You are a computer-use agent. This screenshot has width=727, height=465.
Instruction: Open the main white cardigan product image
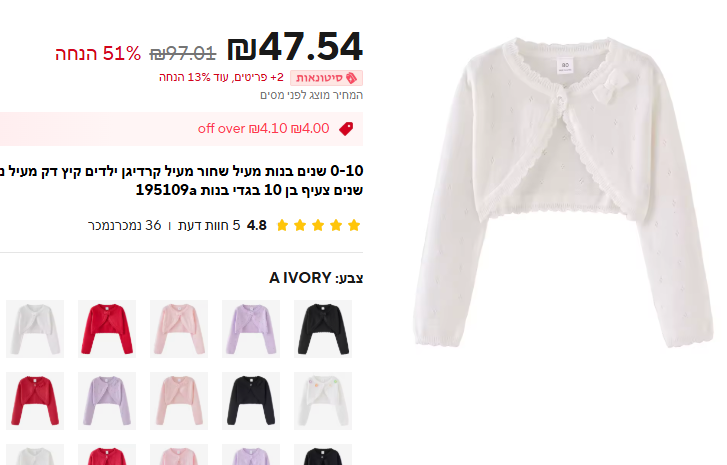tap(563, 192)
